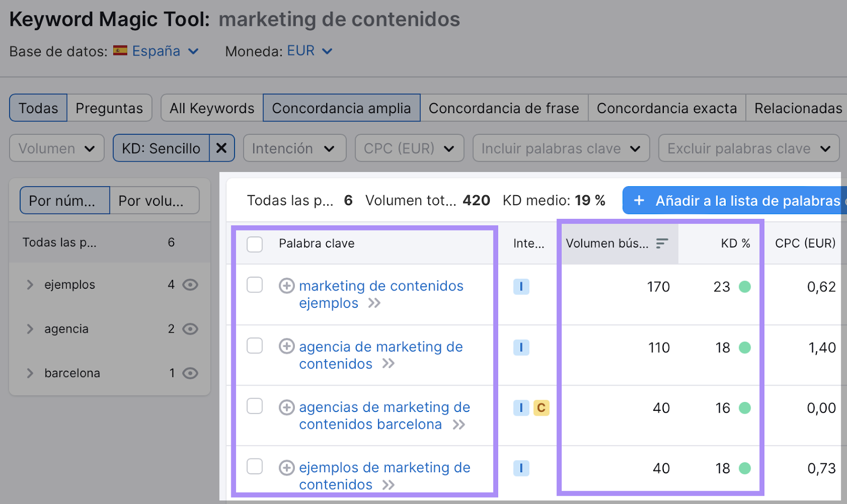Click the informational intent badge for first keyword

coord(521,287)
